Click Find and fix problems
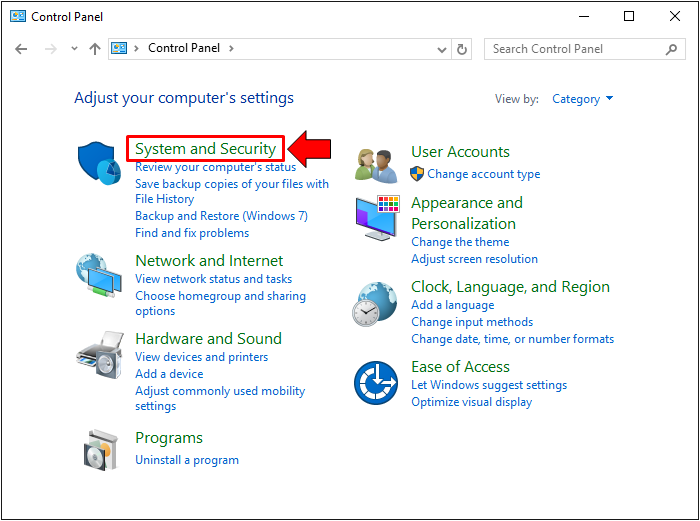This screenshot has width=700, height=521. pyautogui.click(x=192, y=233)
